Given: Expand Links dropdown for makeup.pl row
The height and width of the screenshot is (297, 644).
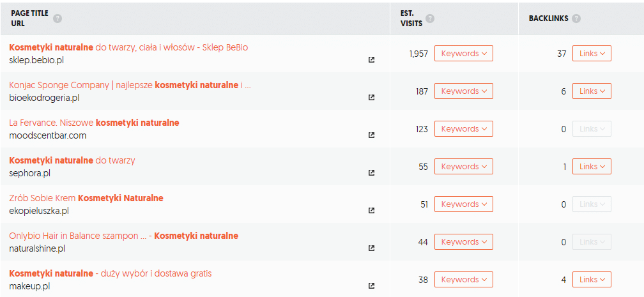Looking at the screenshot, I should [x=592, y=279].
